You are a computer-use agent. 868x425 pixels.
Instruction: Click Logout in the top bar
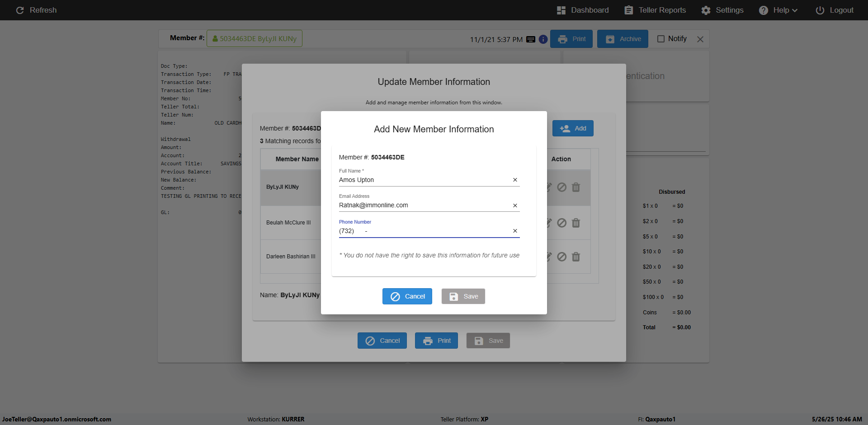coord(834,10)
